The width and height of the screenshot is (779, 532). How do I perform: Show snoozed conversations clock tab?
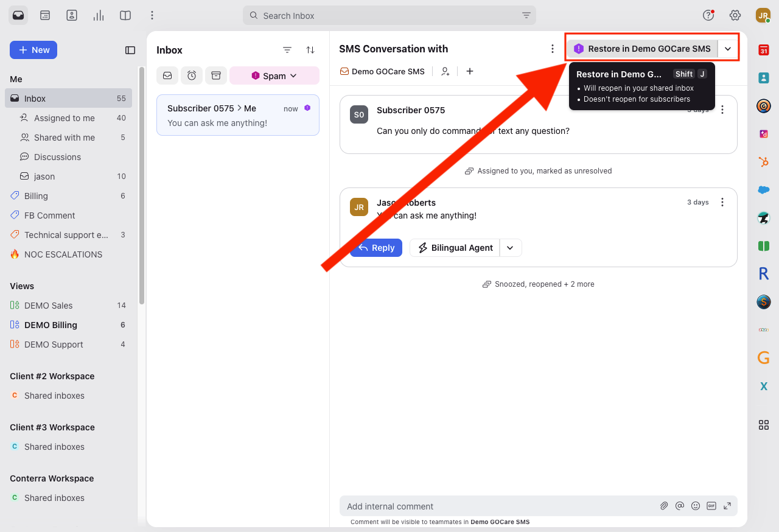[192, 75]
